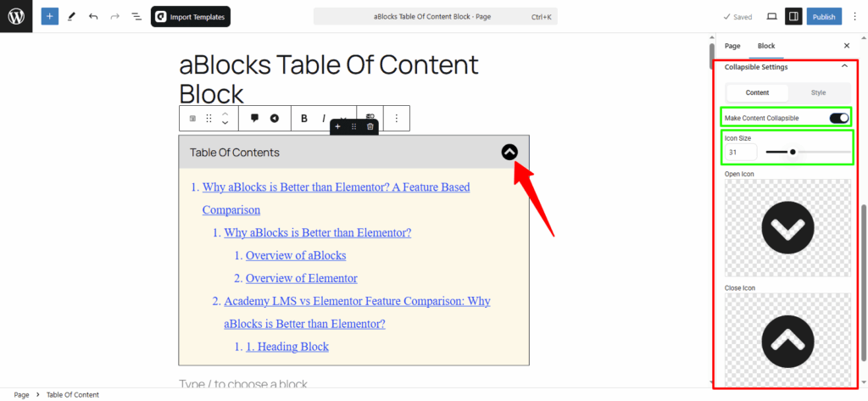Undo the last change
This screenshot has width=868, height=401.
coord(93,17)
